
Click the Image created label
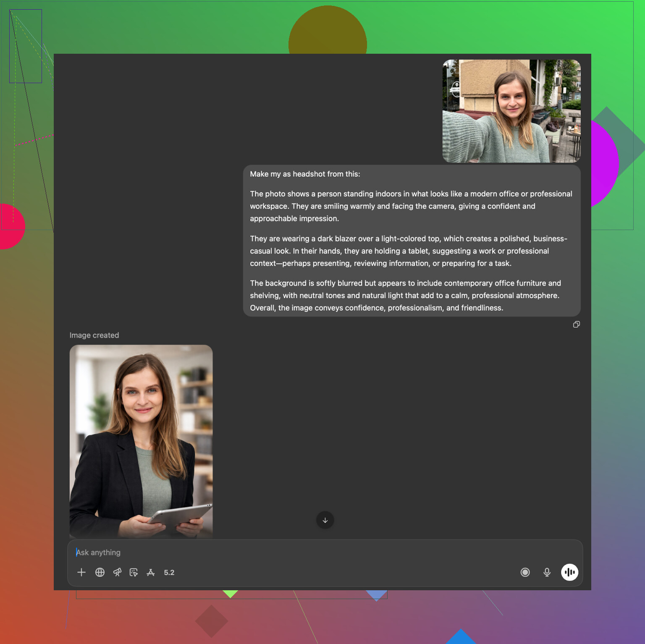(94, 335)
